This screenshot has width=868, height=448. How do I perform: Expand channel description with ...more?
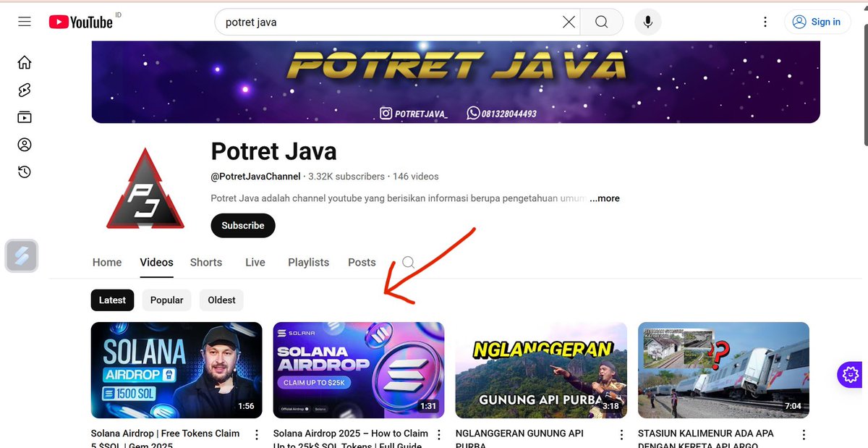(605, 198)
